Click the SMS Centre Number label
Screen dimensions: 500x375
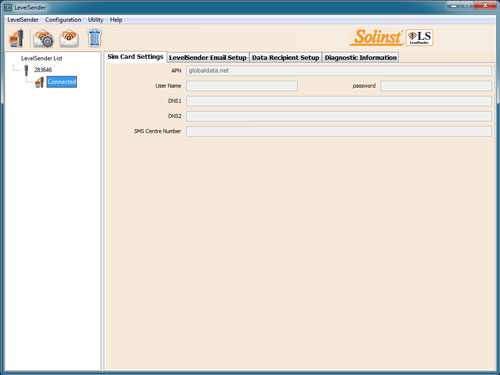click(x=157, y=131)
